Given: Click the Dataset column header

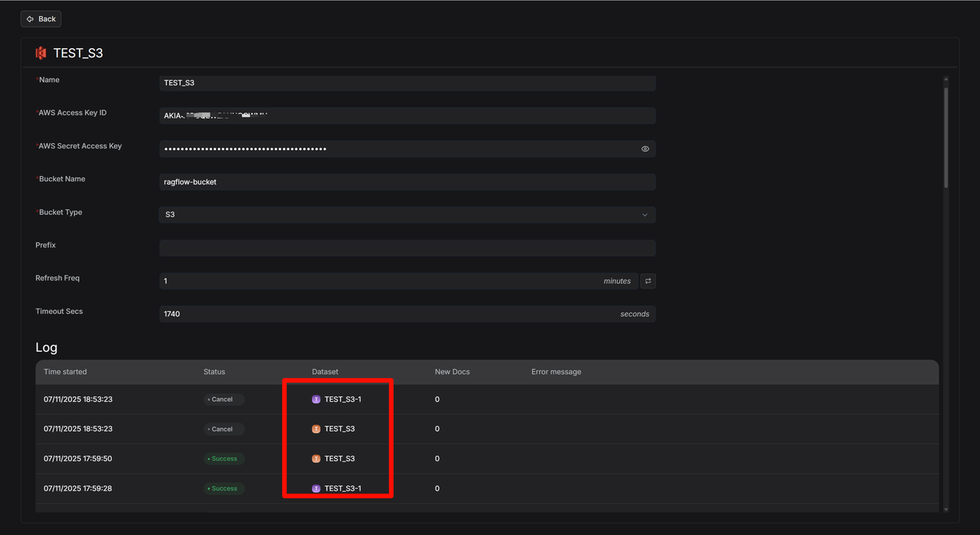Looking at the screenshot, I should pos(325,372).
